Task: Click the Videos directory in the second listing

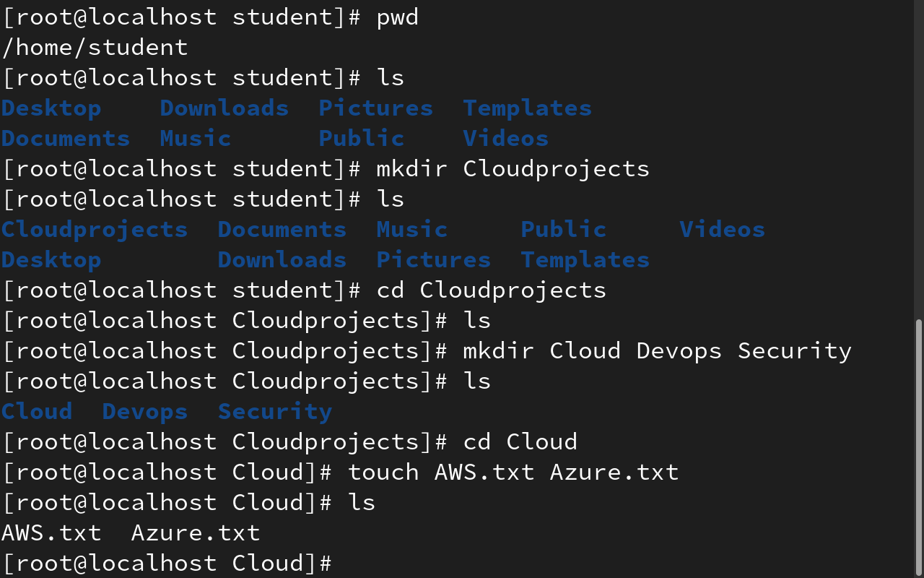Action: tap(723, 230)
